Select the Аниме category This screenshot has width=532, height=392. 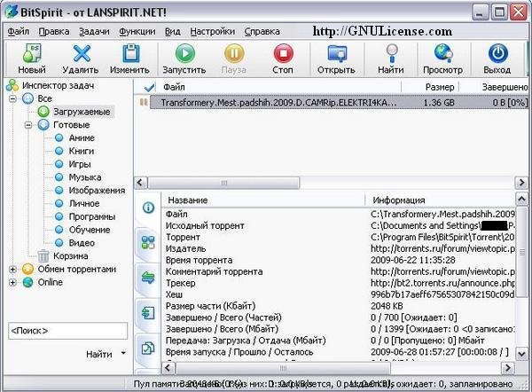pyautogui.click(x=82, y=137)
